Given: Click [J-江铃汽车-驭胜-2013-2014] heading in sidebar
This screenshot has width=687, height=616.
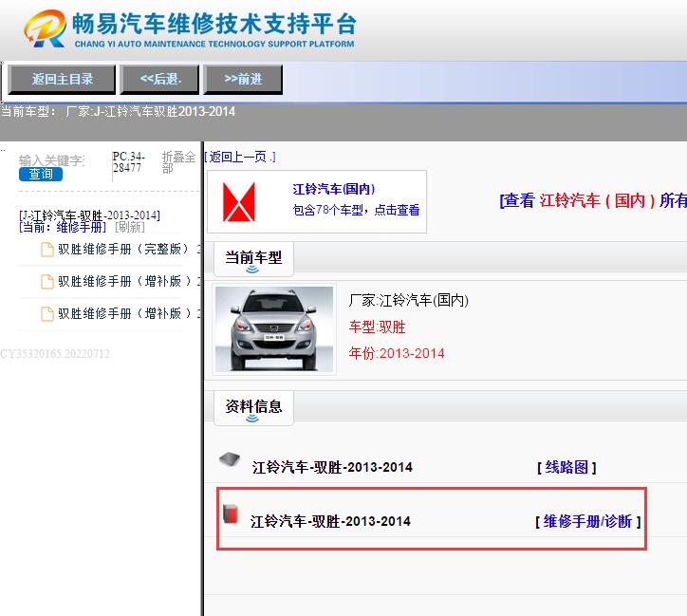Looking at the screenshot, I should (x=89, y=215).
